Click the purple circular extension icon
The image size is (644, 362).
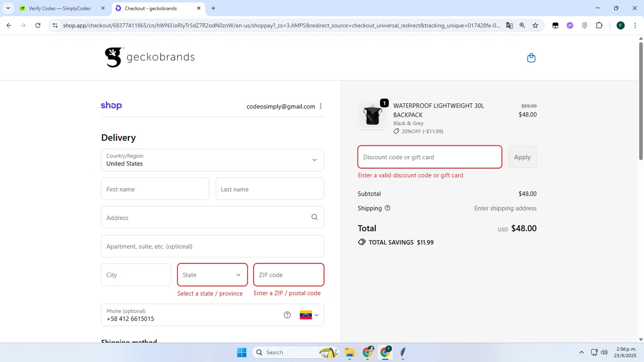click(570, 25)
